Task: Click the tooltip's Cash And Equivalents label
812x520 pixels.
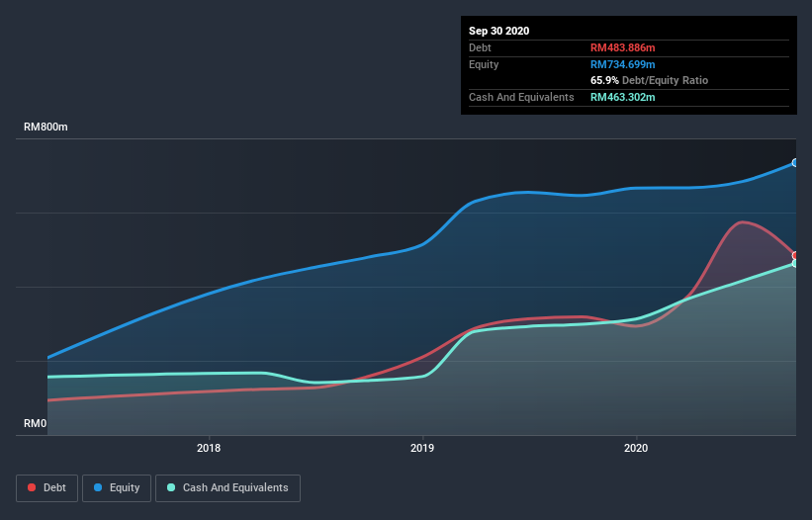Action: pyautogui.click(x=521, y=97)
